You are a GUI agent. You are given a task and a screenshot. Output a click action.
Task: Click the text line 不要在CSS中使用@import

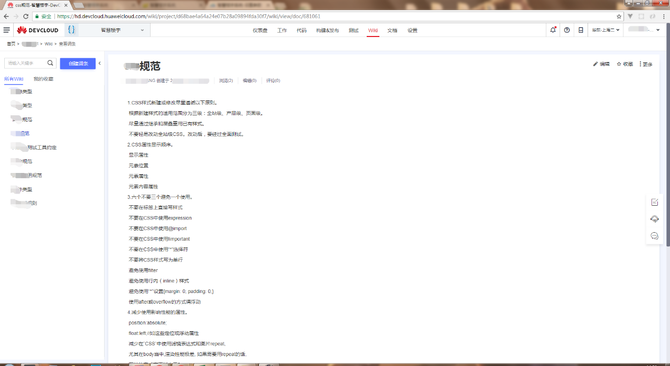(158, 228)
